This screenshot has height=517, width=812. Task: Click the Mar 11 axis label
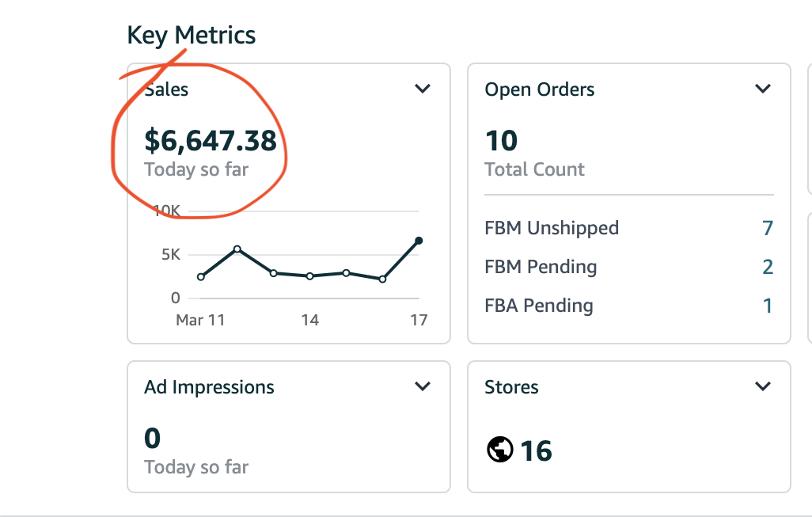pyautogui.click(x=200, y=320)
